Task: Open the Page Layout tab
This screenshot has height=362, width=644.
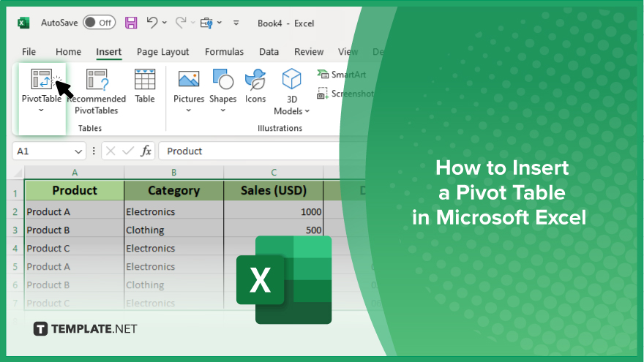Action: 162,52
